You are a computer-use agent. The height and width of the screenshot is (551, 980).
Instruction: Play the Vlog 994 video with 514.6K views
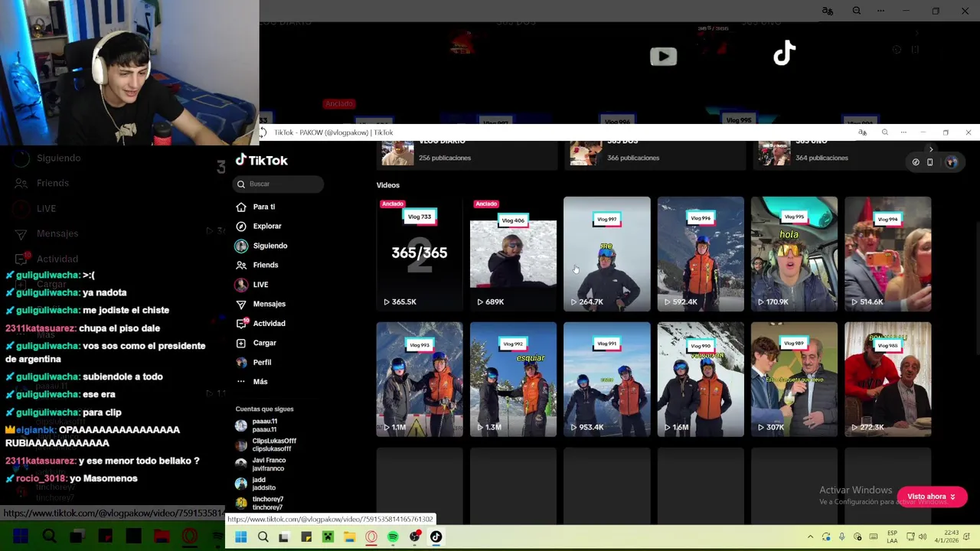pyautogui.click(x=887, y=254)
